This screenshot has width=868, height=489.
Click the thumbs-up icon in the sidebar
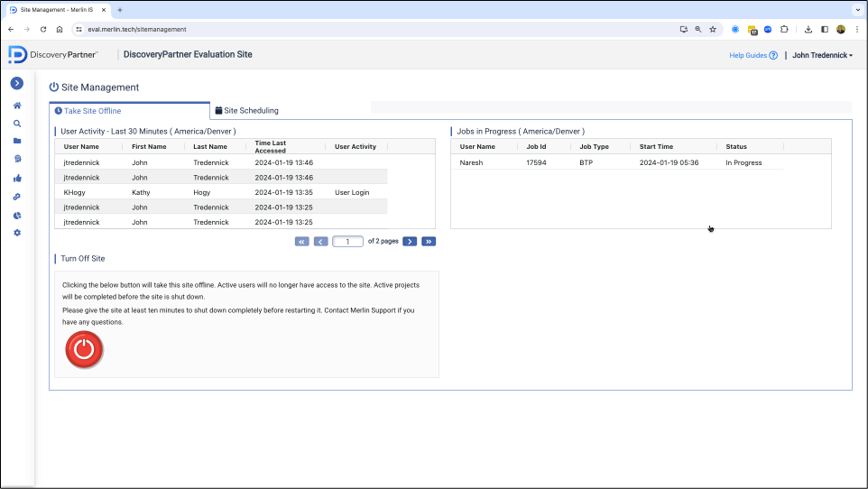(17, 179)
